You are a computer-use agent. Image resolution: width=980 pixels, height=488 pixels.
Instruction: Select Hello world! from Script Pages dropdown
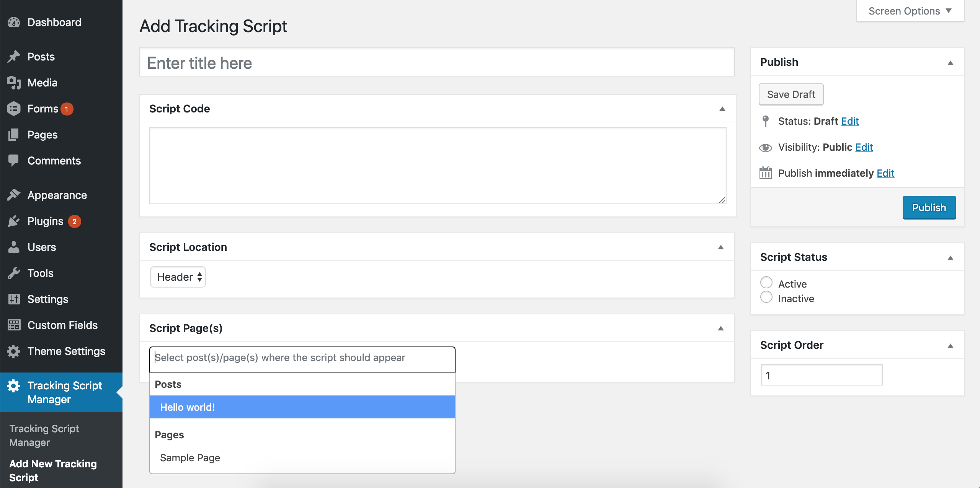(x=302, y=407)
